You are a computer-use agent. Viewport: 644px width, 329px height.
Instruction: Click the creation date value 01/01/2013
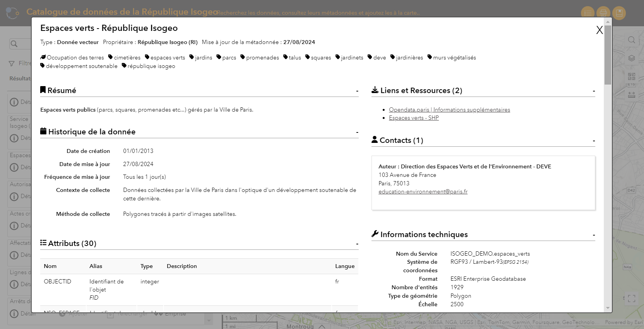tap(138, 151)
